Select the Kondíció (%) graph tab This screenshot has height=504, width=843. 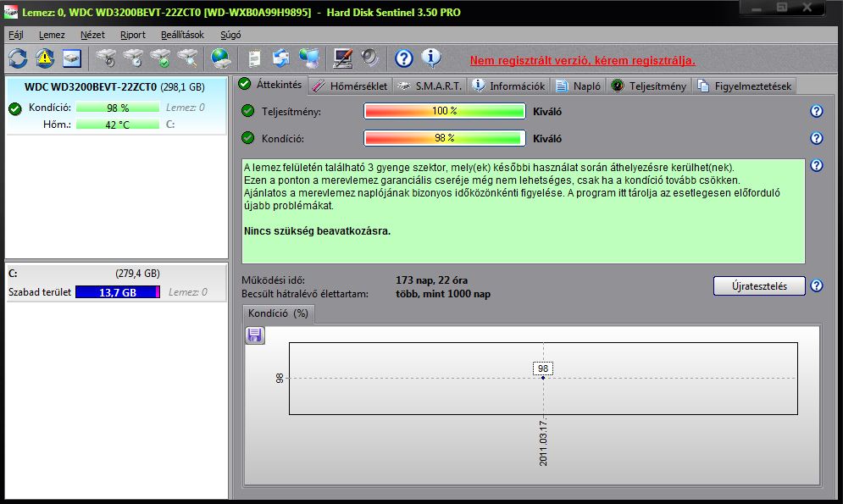click(278, 313)
